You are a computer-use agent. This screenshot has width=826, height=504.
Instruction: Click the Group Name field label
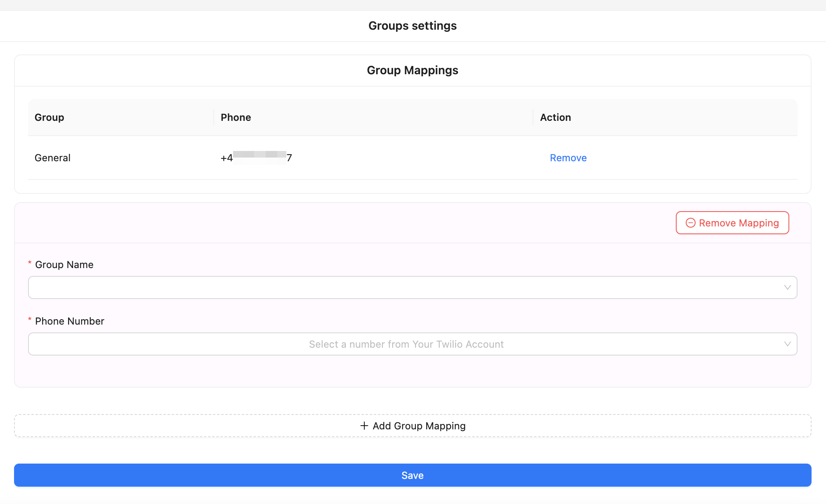click(64, 265)
